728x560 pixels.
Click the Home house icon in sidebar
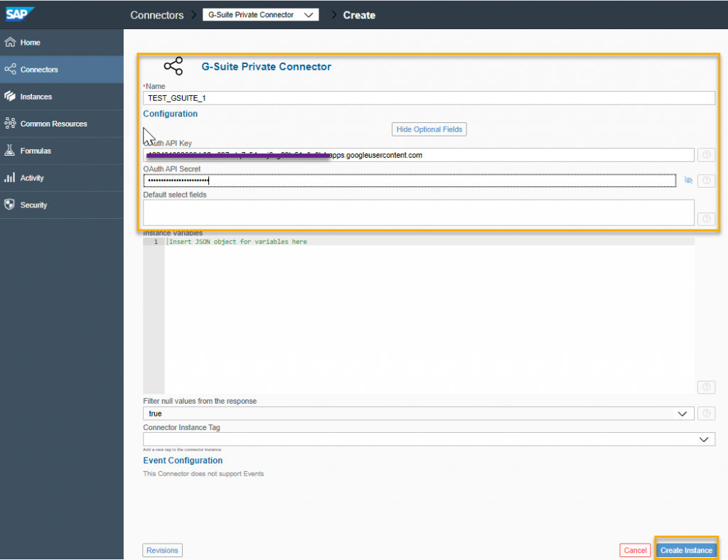10,42
